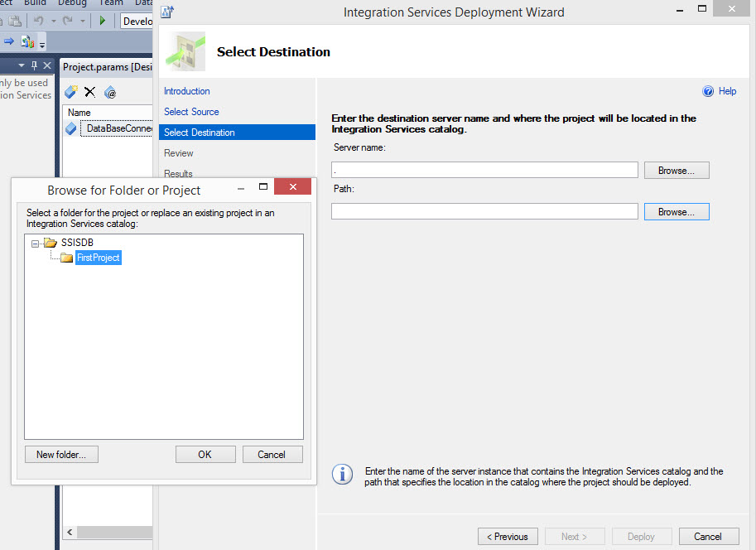The image size is (756, 550).
Task: Start debugging with the green play button
Action: pos(103,21)
